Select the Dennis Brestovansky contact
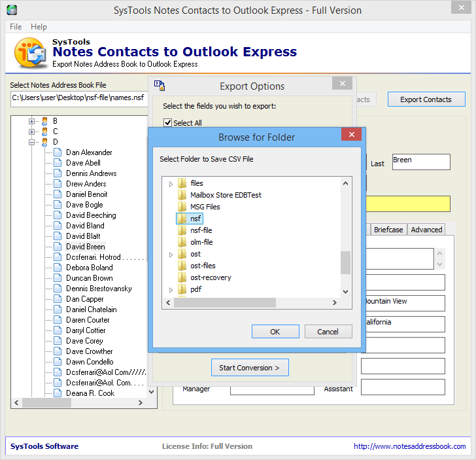Image resolution: width=476 pixels, height=460 pixels. pyautogui.click(x=99, y=289)
